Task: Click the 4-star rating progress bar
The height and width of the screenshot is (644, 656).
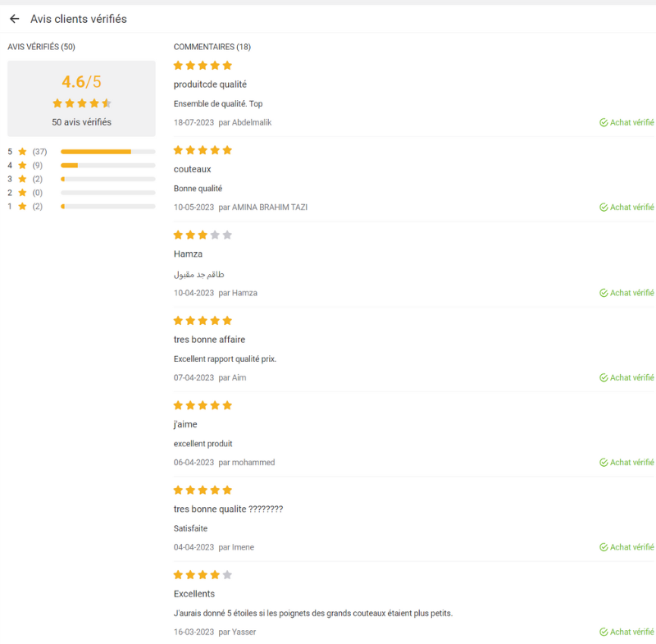Action: click(x=107, y=166)
